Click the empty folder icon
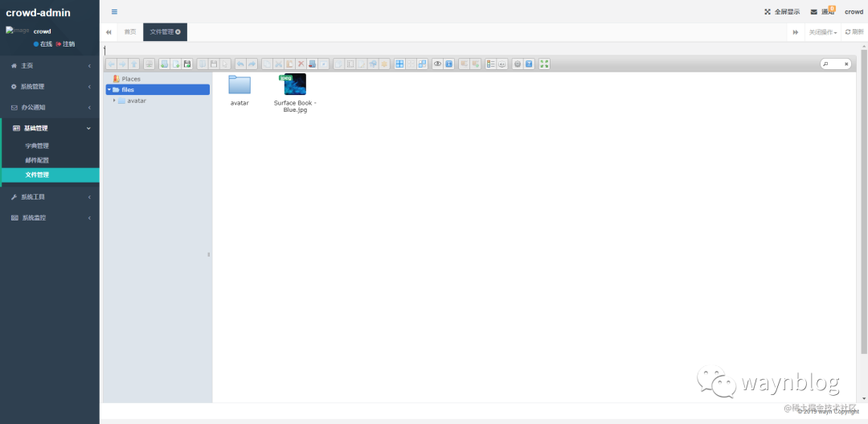This screenshot has width=868, height=424. click(x=312, y=64)
